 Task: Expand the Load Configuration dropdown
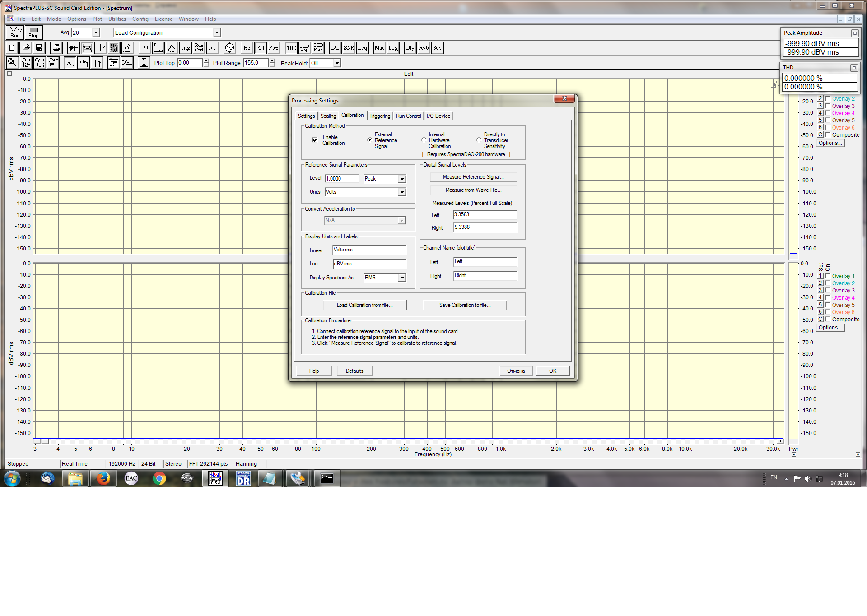[217, 32]
